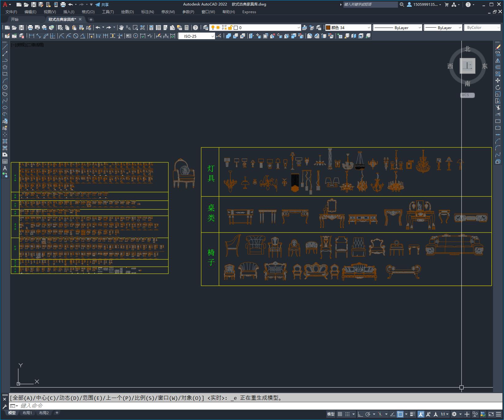
Task: Click the signed-in user account 1505999135
Action: (x=424, y=5)
